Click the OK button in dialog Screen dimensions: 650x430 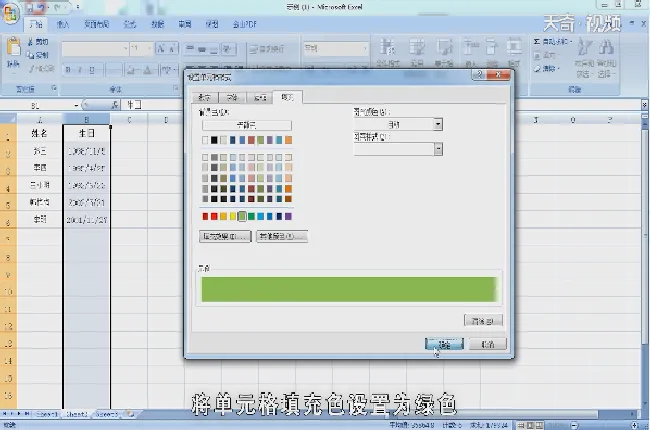[x=444, y=344]
